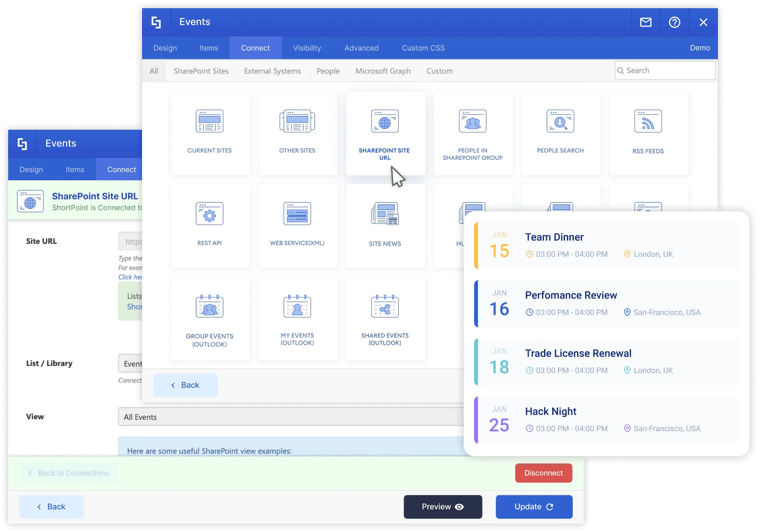
Task: Filter connections by SharePoint Sites
Action: click(x=201, y=71)
